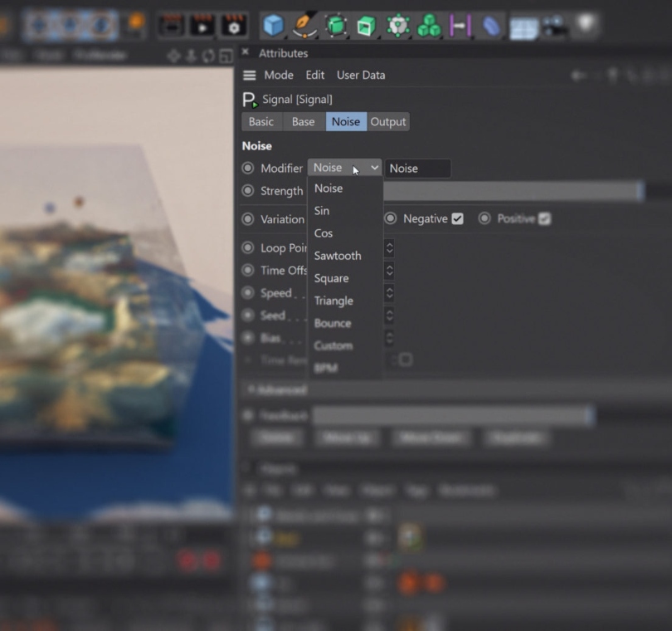The image size is (672, 631).
Task: Select the Spline Pen tool icon
Action: 304,27
